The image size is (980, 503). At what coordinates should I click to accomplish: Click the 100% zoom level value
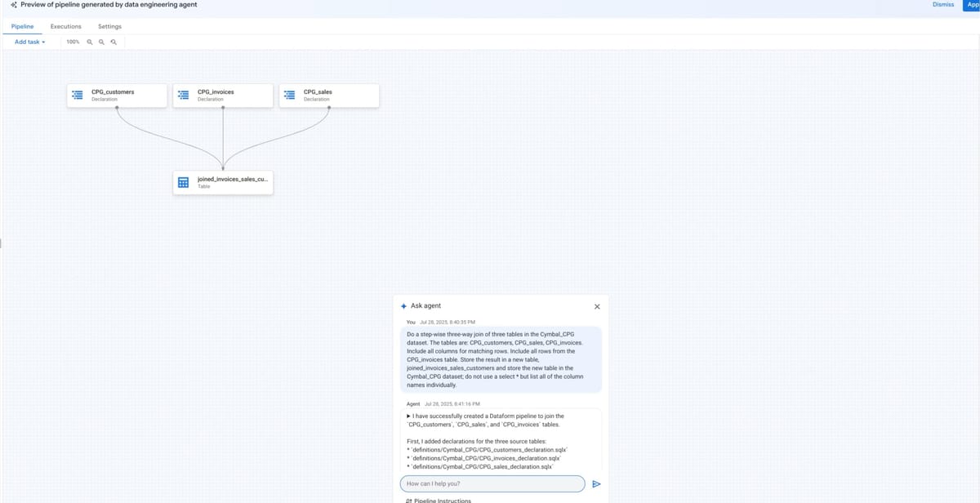click(73, 42)
